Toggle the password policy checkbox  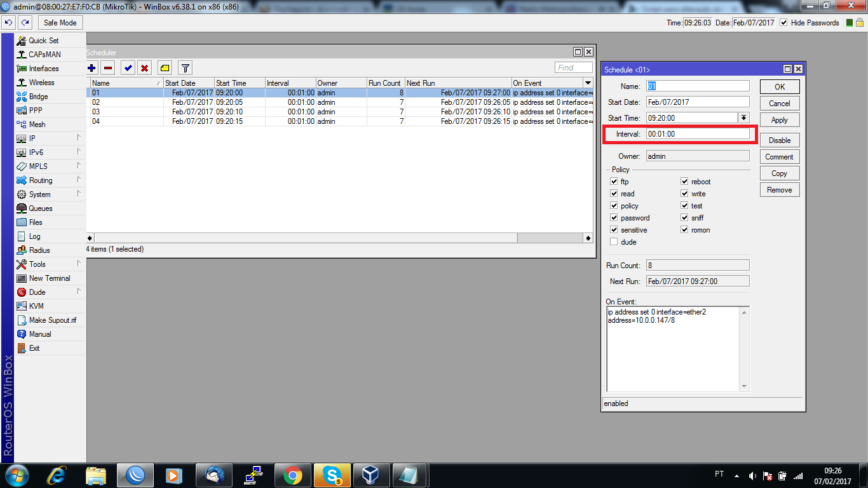614,218
